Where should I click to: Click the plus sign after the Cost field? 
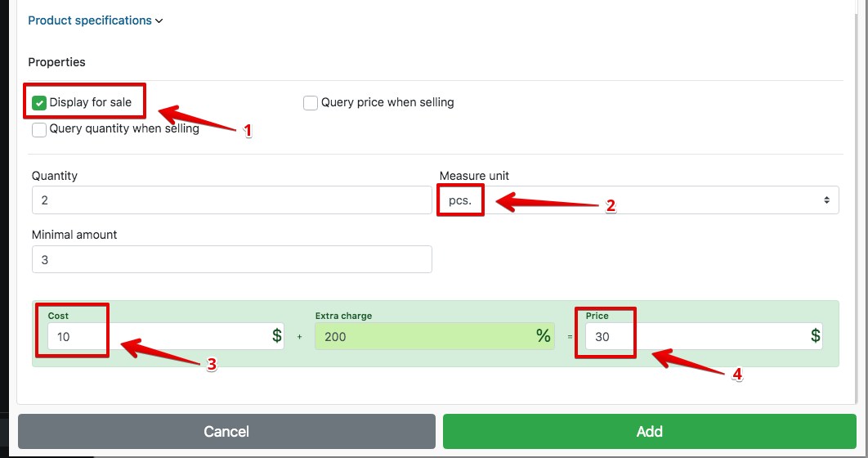click(x=300, y=337)
